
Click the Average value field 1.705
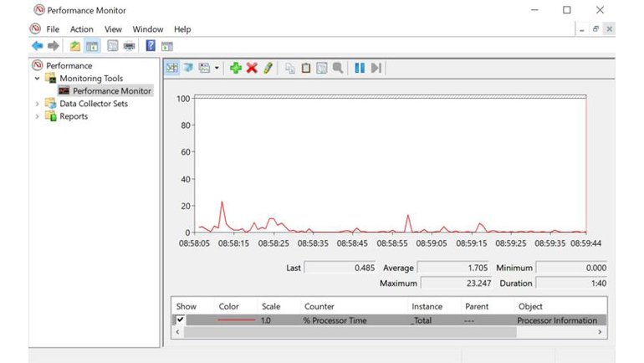pyautogui.click(x=452, y=268)
